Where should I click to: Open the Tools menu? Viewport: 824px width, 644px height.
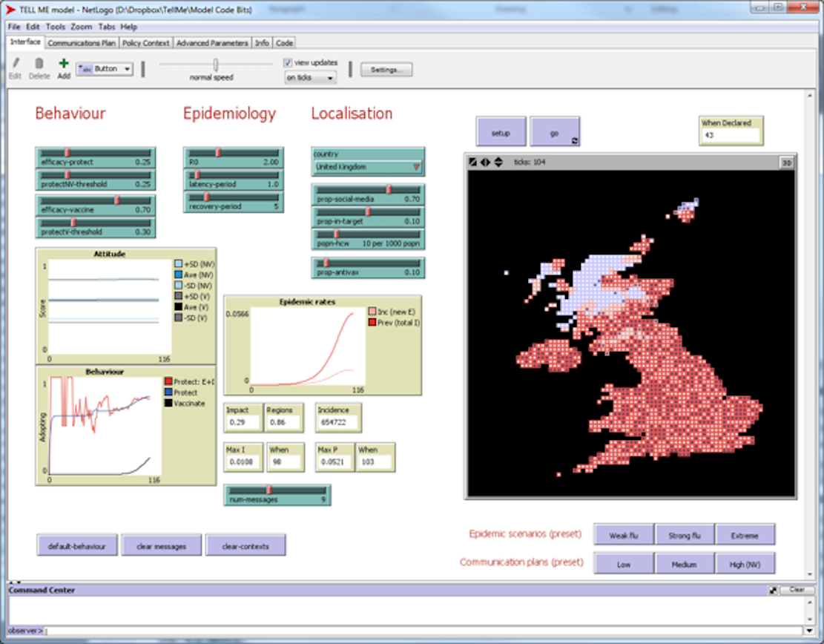point(56,27)
